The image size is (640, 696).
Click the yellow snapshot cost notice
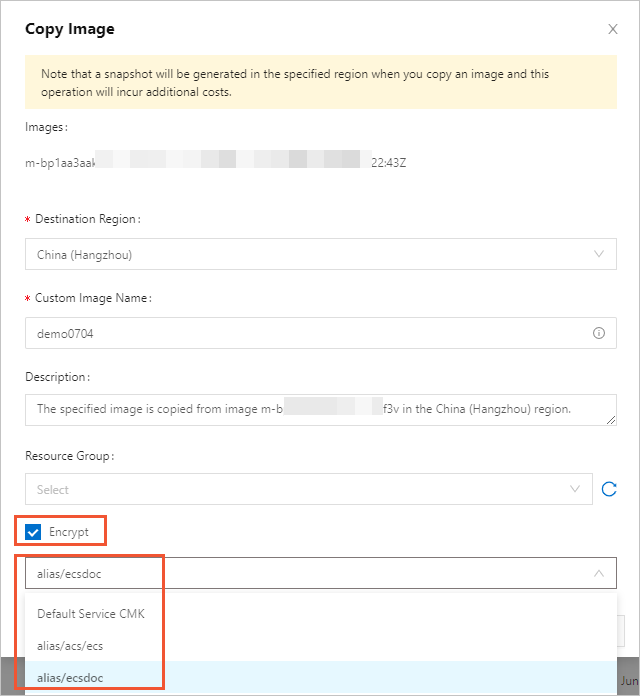point(320,82)
